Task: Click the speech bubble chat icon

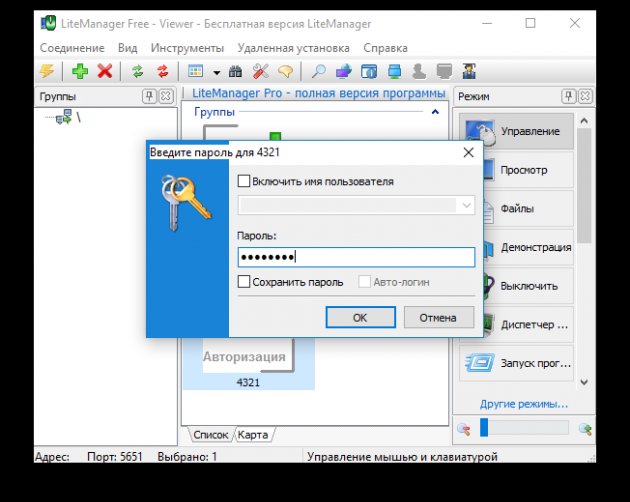Action: point(285,72)
